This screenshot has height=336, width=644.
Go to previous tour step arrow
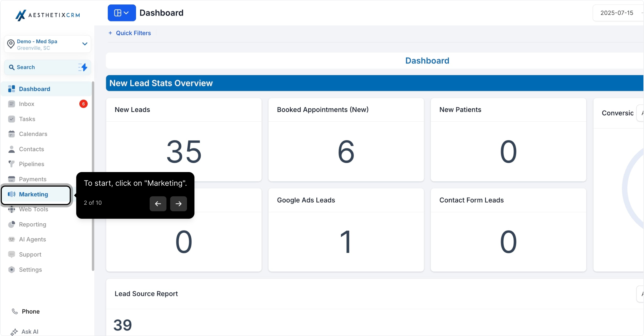(x=158, y=204)
